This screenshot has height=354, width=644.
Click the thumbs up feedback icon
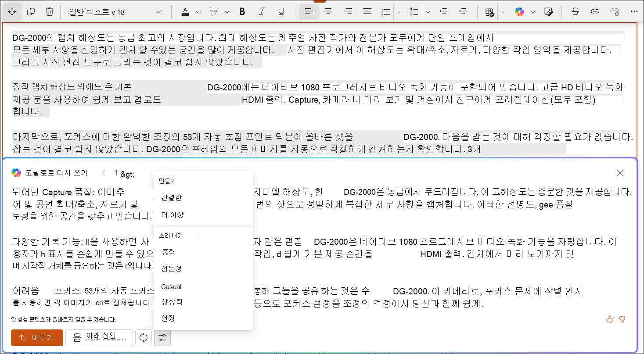point(609,319)
